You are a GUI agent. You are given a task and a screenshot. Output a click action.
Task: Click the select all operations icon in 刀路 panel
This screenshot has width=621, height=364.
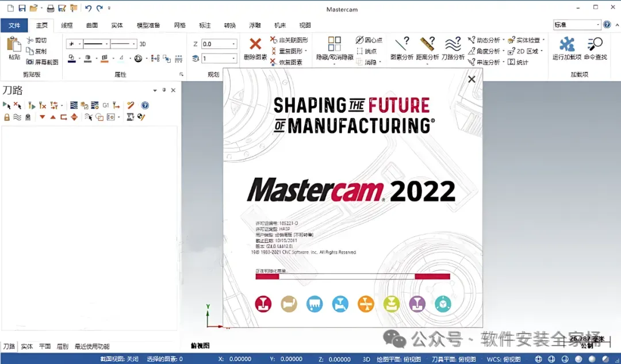pos(6,105)
